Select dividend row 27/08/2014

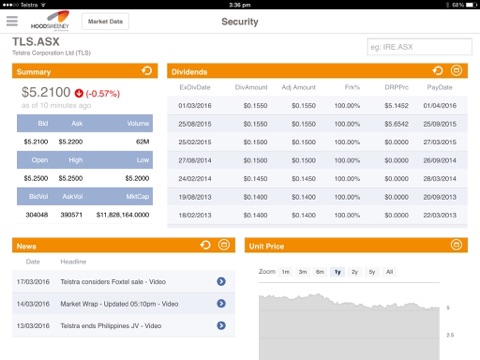(x=317, y=160)
